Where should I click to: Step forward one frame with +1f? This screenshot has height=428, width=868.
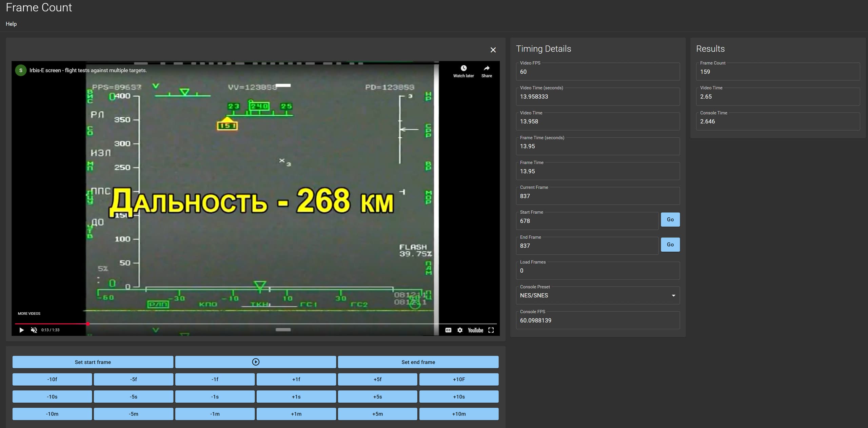296,379
